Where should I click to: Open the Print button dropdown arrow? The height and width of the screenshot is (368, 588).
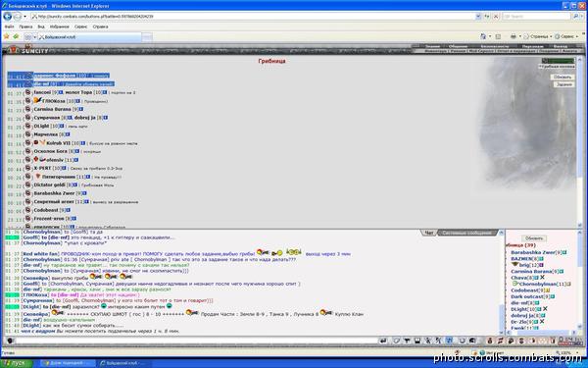click(x=519, y=36)
